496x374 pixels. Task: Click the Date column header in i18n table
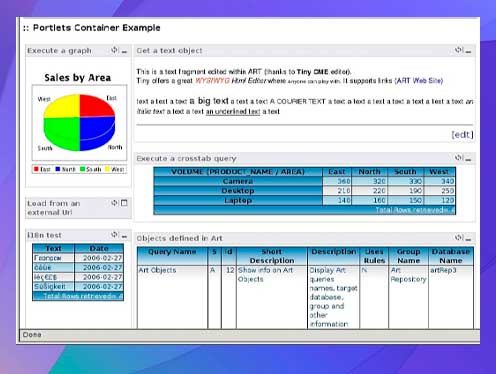pyautogui.click(x=99, y=249)
